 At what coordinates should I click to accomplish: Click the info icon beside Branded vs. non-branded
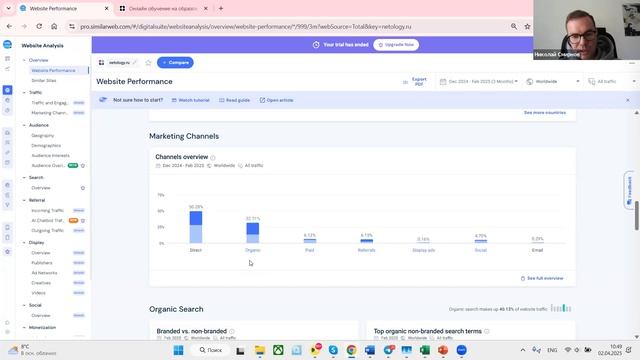(x=232, y=331)
